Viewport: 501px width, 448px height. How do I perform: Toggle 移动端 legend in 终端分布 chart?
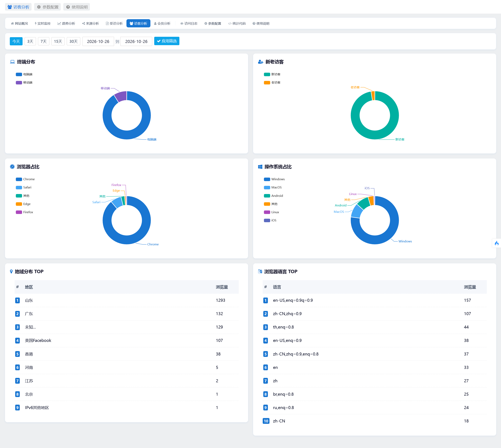pyautogui.click(x=24, y=83)
